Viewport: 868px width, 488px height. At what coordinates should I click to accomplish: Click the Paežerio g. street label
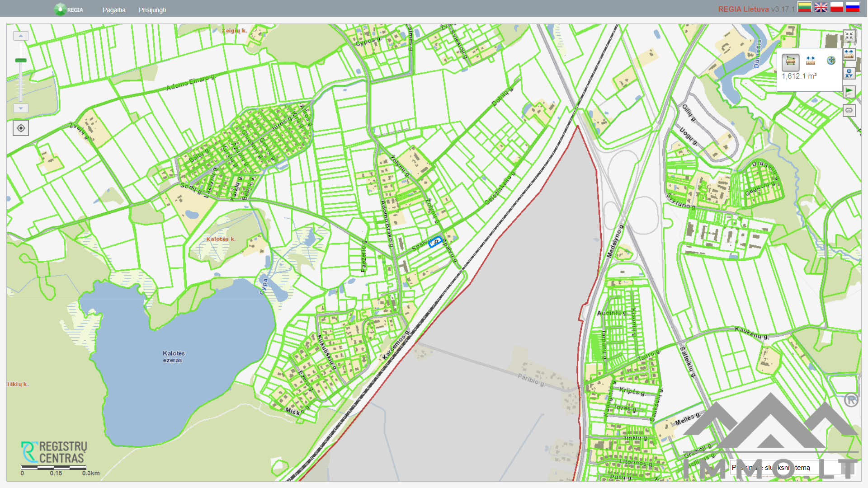[x=363, y=256]
